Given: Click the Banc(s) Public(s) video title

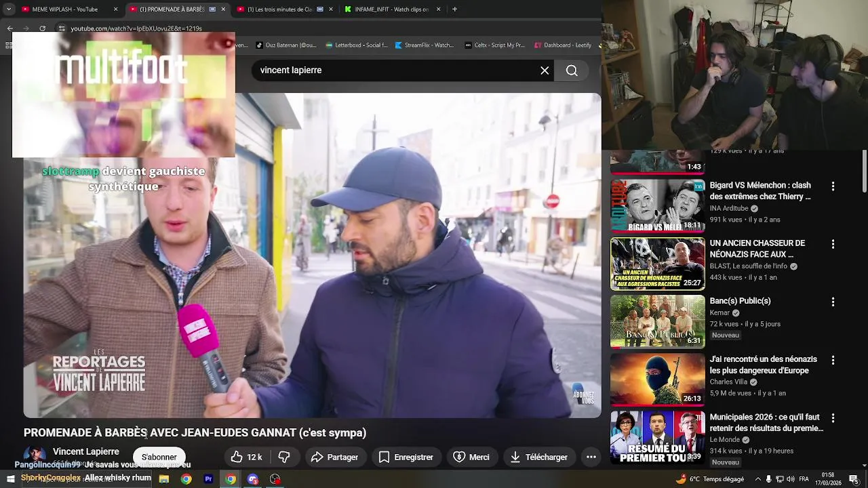Looking at the screenshot, I should coord(741,301).
